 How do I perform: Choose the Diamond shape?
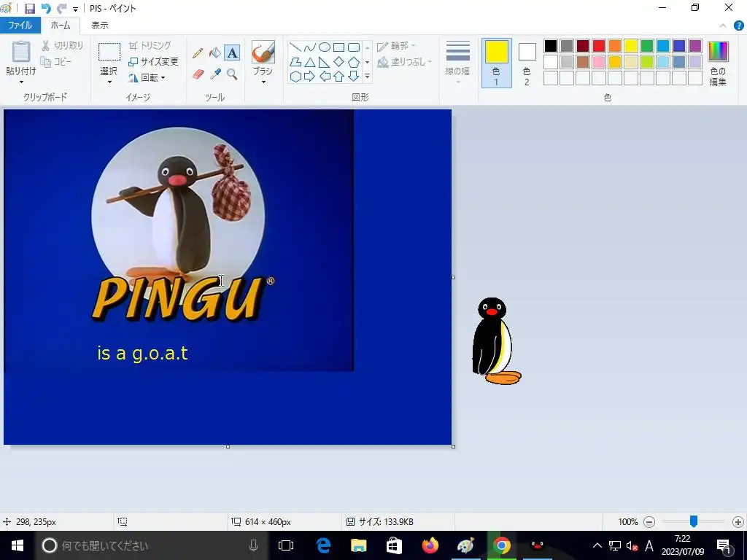[338, 62]
